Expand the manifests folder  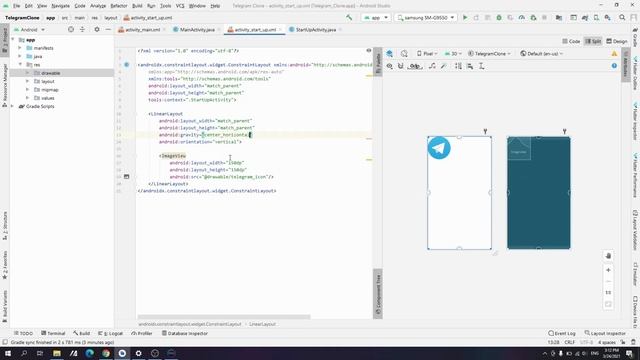pos(20,48)
